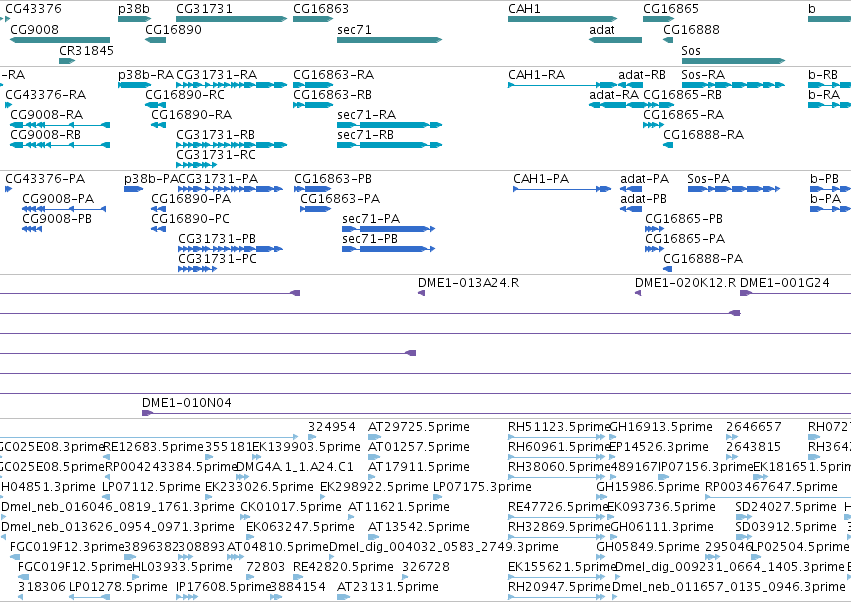Viewport: 851px width, 602px height.
Task: Select the b-RB transcript label
Action: pos(823,74)
